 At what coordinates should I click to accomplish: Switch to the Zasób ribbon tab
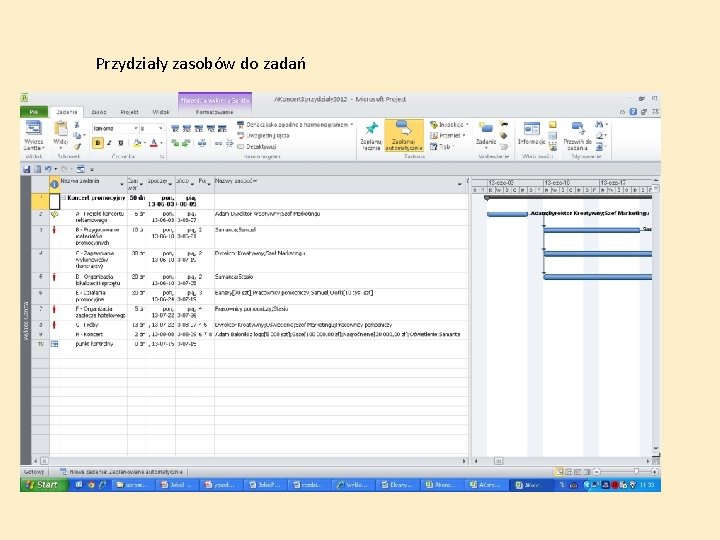(x=99, y=112)
